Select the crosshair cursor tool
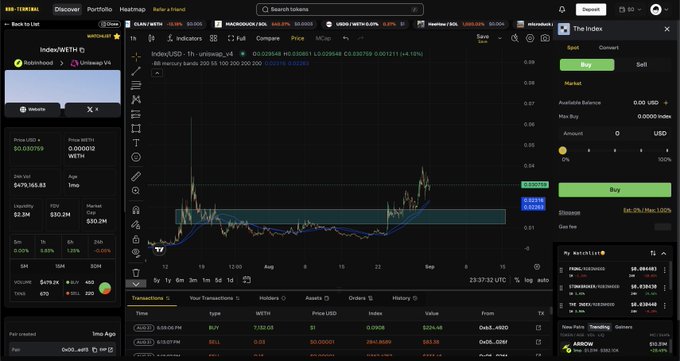This screenshot has width=680, height=361. click(136, 57)
